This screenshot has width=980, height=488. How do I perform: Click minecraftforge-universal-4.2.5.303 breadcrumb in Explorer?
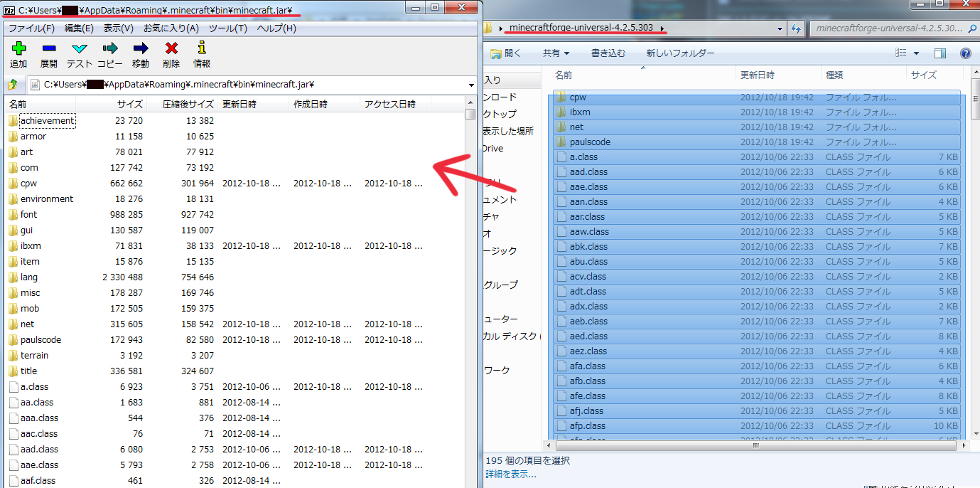pos(583,28)
